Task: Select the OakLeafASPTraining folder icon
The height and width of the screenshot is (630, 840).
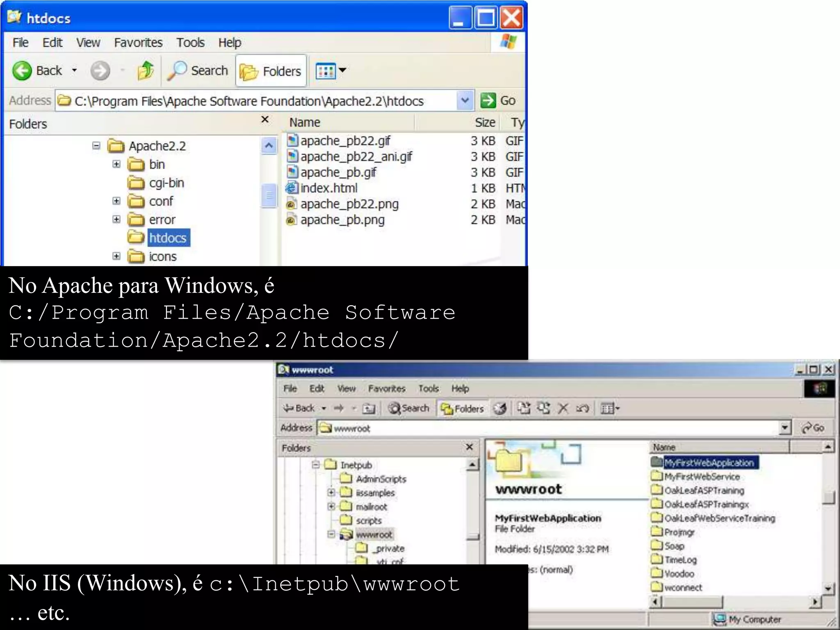Action: point(657,490)
